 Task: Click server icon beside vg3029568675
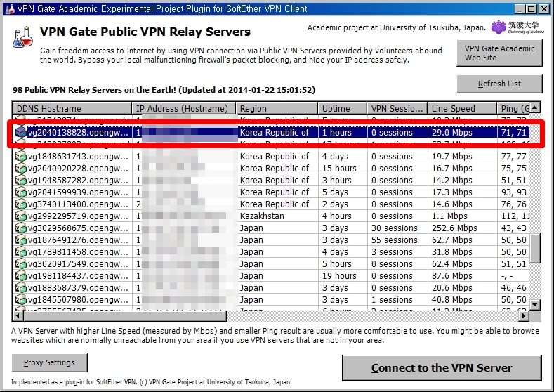click(x=20, y=228)
